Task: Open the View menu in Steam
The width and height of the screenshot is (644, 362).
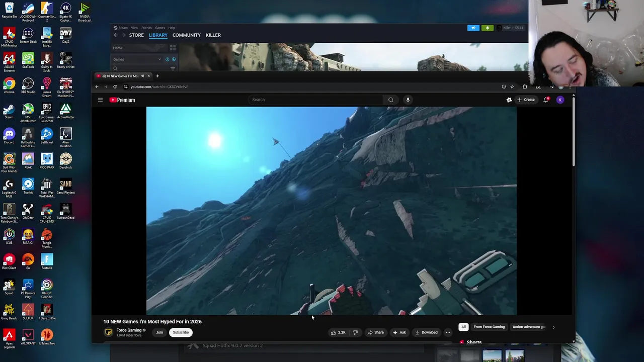Action: point(134,28)
